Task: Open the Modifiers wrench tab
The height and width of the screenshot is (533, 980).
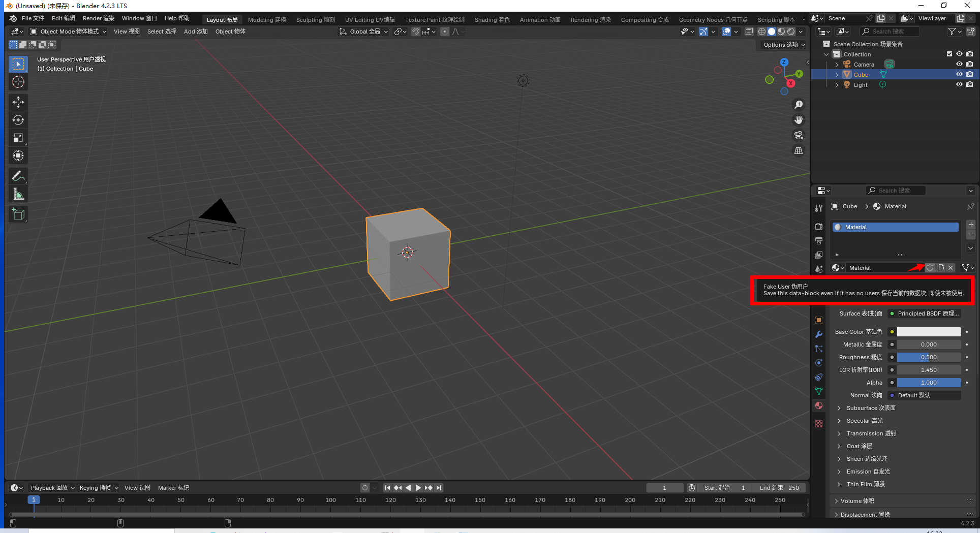Action: 819,334
